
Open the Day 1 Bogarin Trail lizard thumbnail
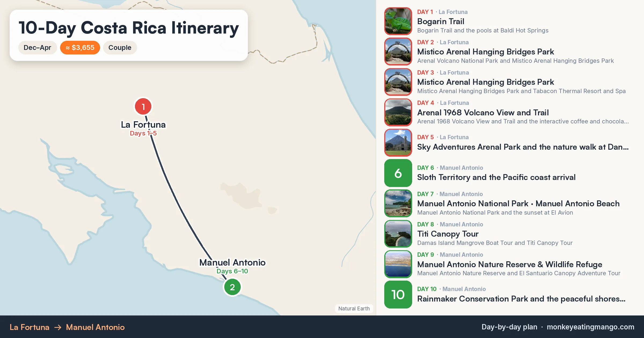398,21
